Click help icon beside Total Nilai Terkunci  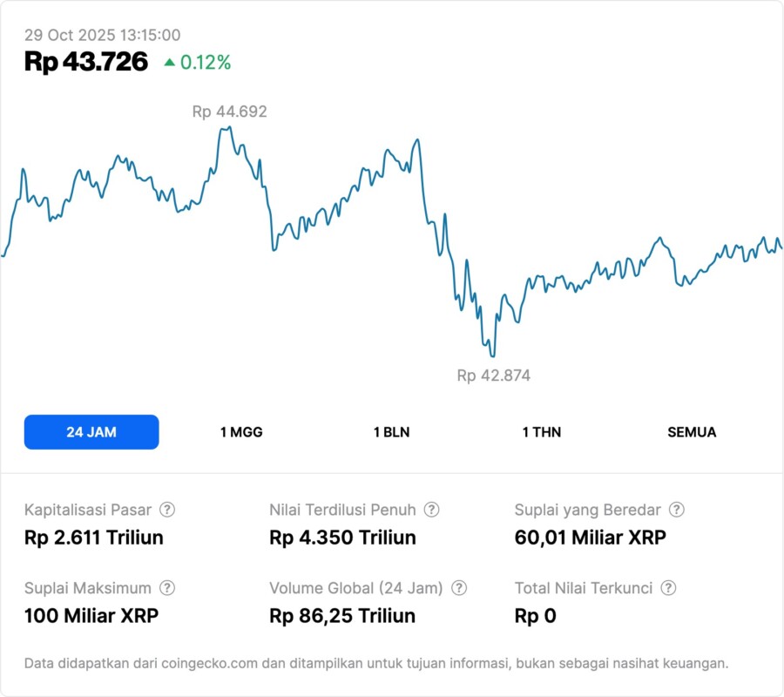tap(669, 588)
